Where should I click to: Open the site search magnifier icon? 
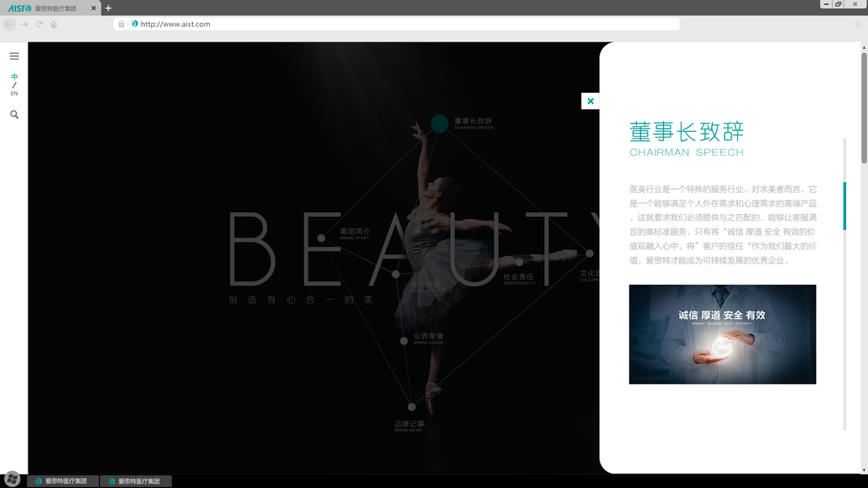[x=15, y=115]
